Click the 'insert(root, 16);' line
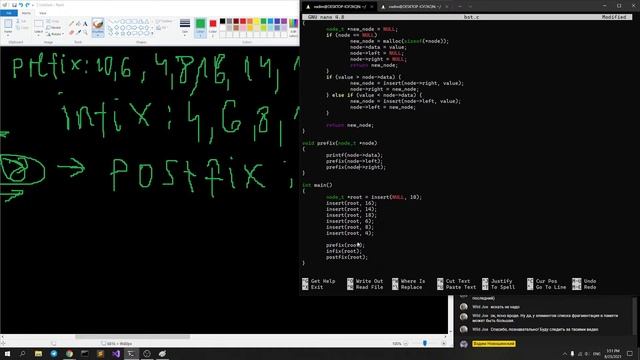640x360 pixels. pos(351,203)
